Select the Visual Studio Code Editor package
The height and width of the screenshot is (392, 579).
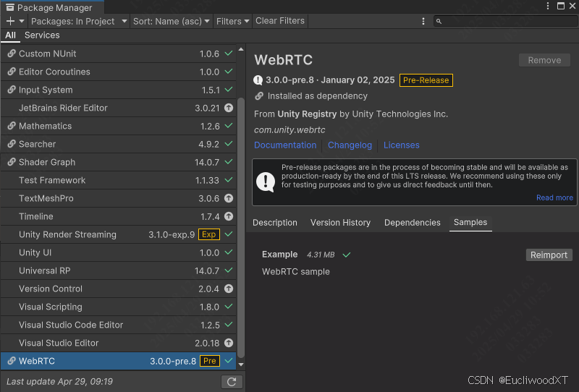pyautogui.click(x=119, y=325)
